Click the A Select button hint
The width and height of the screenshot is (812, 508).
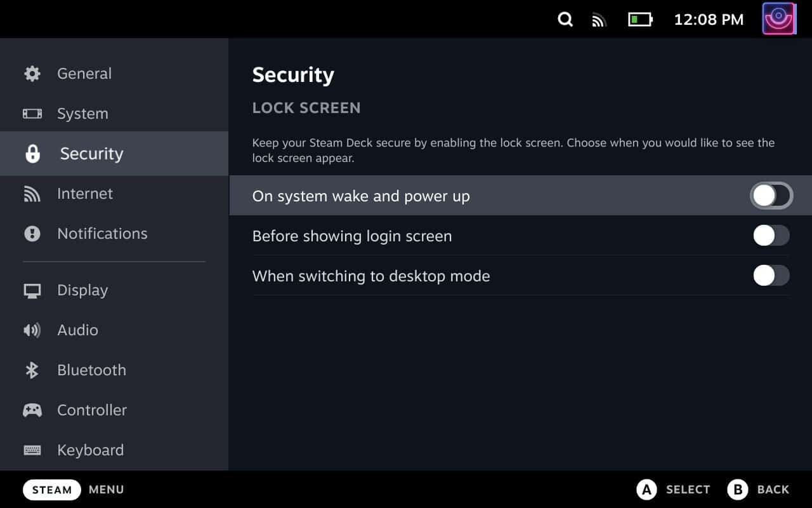click(x=673, y=490)
